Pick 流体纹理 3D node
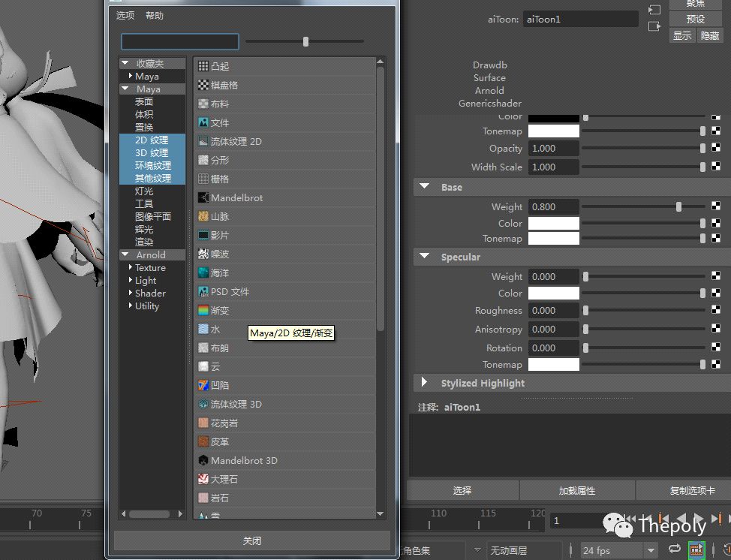The height and width of the screenshot is (560, 731). pyautogui.click(x=285, y=405)
